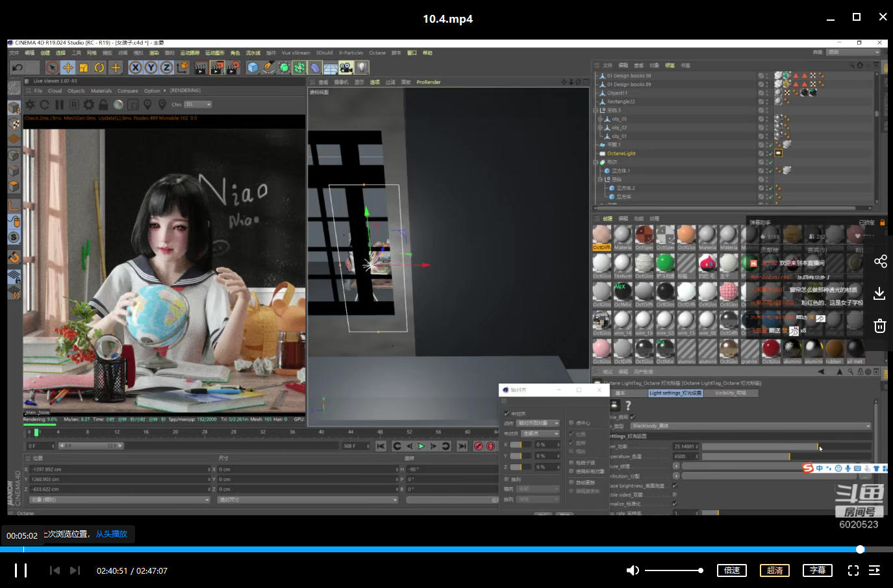Open the video playlist panel
The width and height of the screenshot is (893, 588).
874,570
